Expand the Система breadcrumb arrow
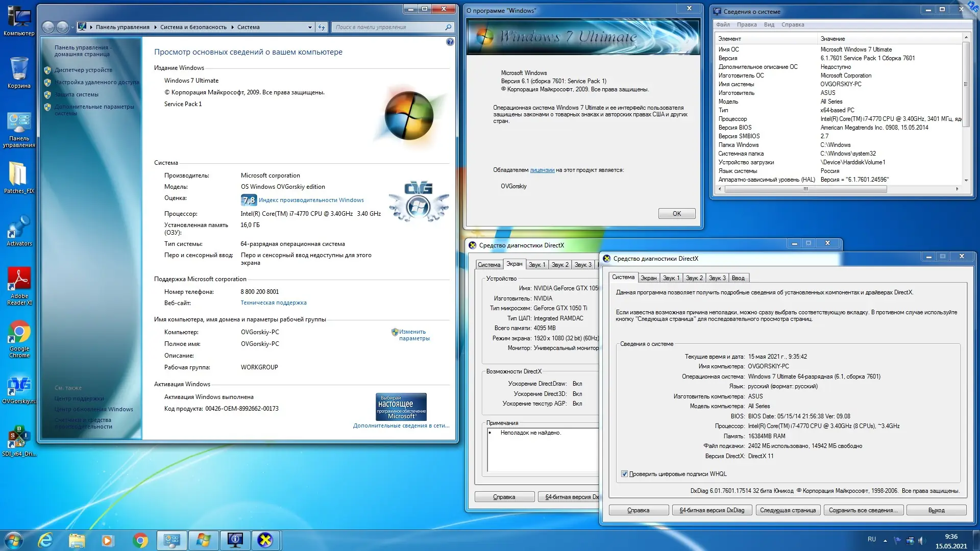 pos(232,27)
